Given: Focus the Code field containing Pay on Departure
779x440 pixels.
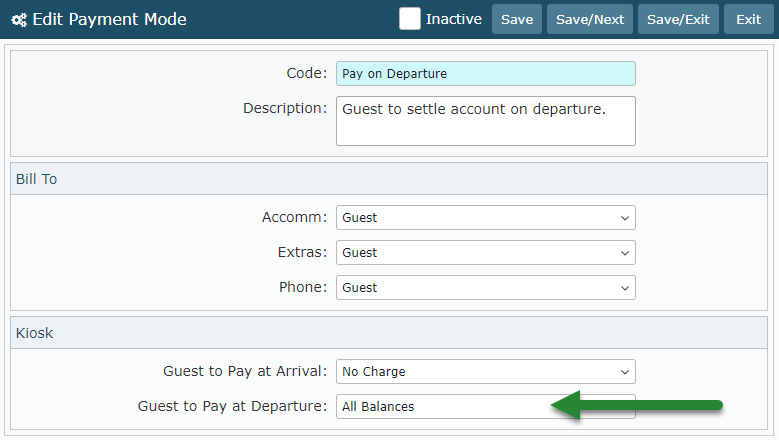Looking at the screenshot, I should point(485,74).
